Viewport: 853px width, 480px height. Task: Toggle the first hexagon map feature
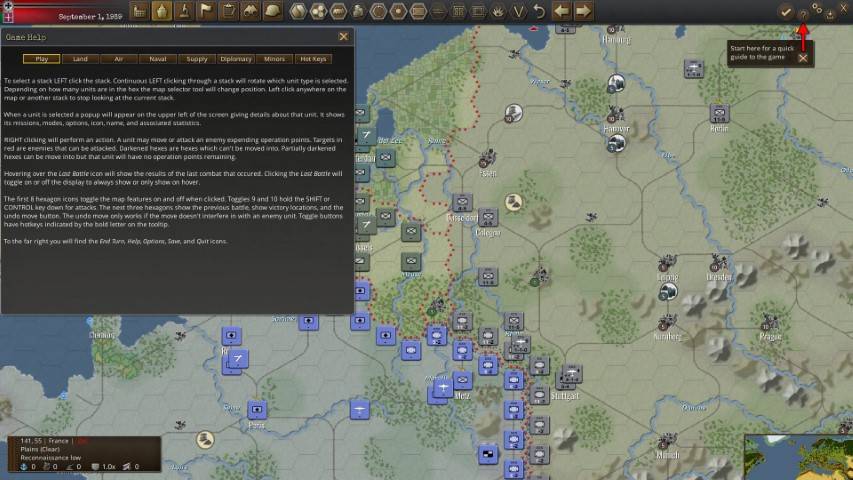click(x=299, y=11)
